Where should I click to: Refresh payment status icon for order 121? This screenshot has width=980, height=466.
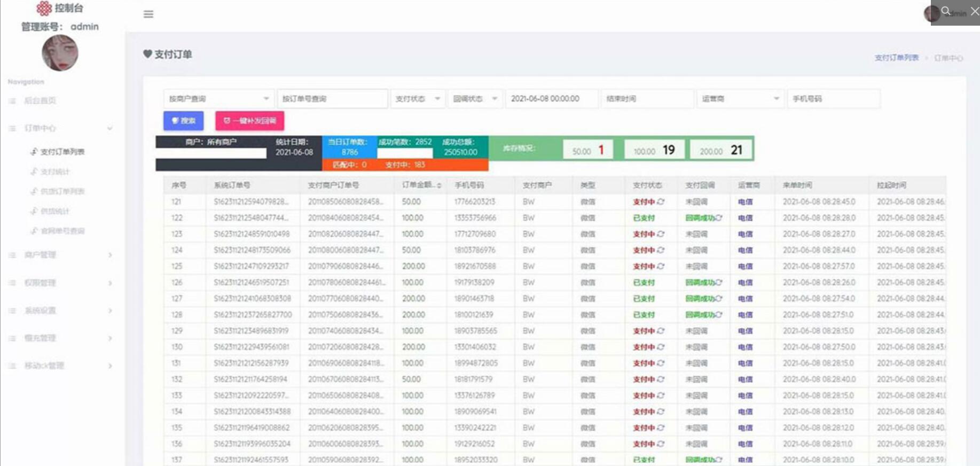click(x=661, y=202)
